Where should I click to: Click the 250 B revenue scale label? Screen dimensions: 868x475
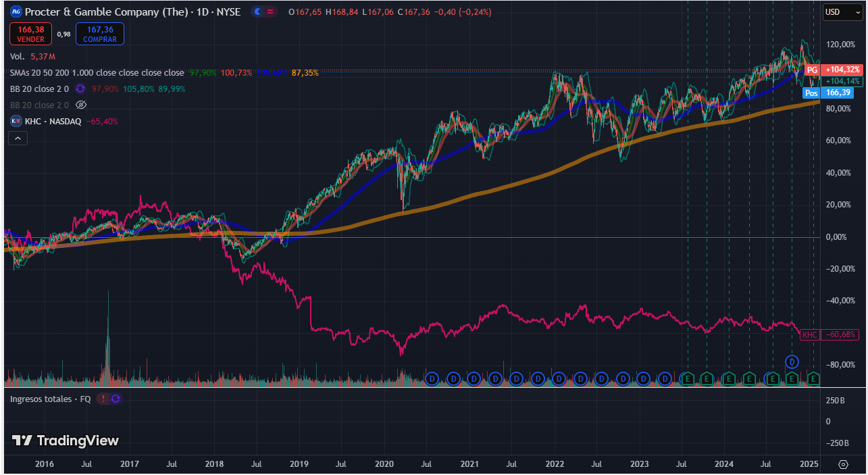(x=836, y=400)
